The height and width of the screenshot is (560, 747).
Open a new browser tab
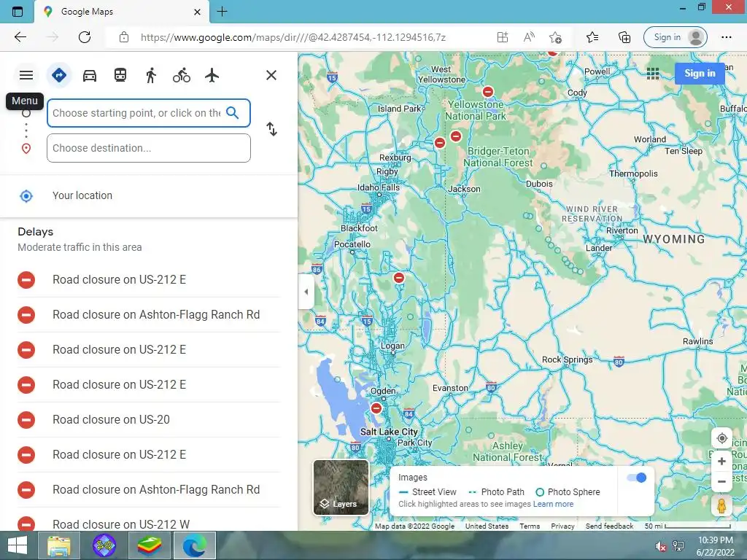tap(222, 12)
